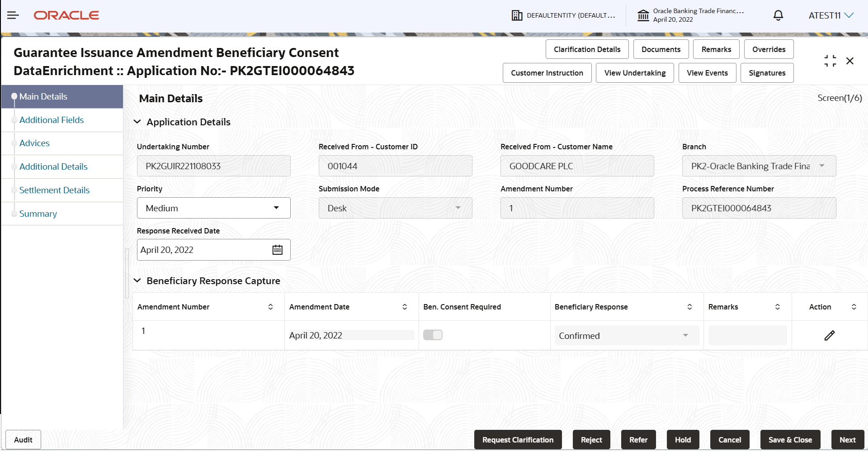The image size is (868, 452).
Task: Collapse the Beneficiary Response Capture section
Action: point(137,281)
